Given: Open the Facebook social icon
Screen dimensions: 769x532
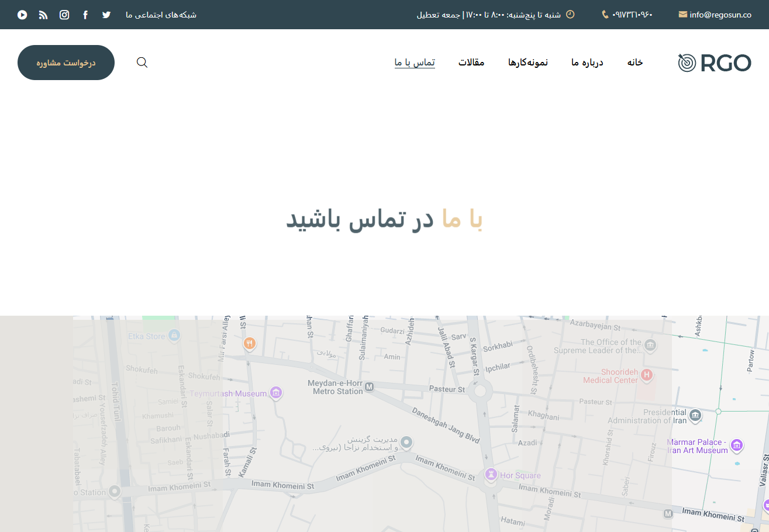Looking at the screenshot, I should pyautogui.click(x=85, y=15).
